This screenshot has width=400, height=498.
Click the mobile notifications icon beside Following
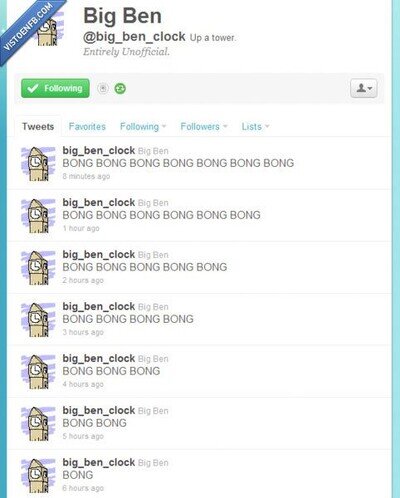click(x=103, y=88)
